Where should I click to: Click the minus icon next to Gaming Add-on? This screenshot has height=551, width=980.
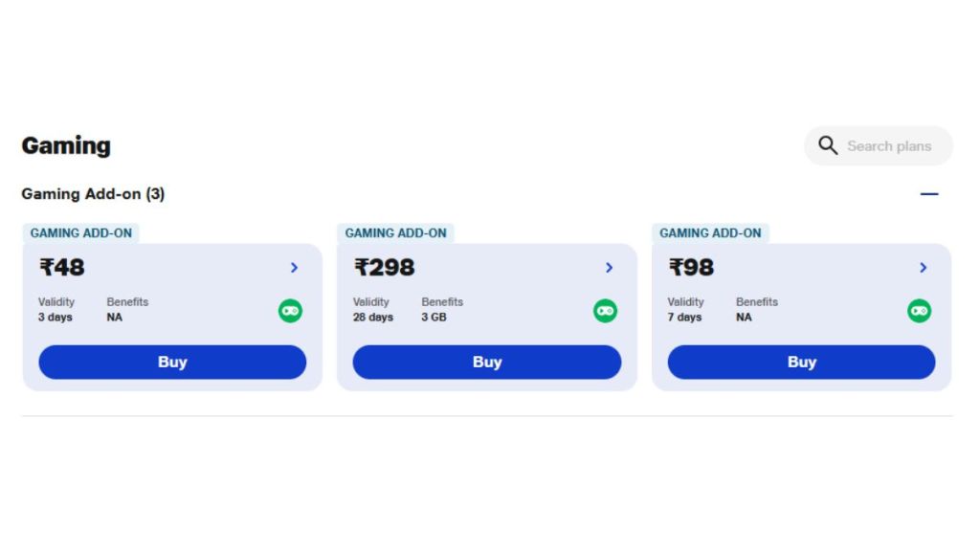point(929,193)
